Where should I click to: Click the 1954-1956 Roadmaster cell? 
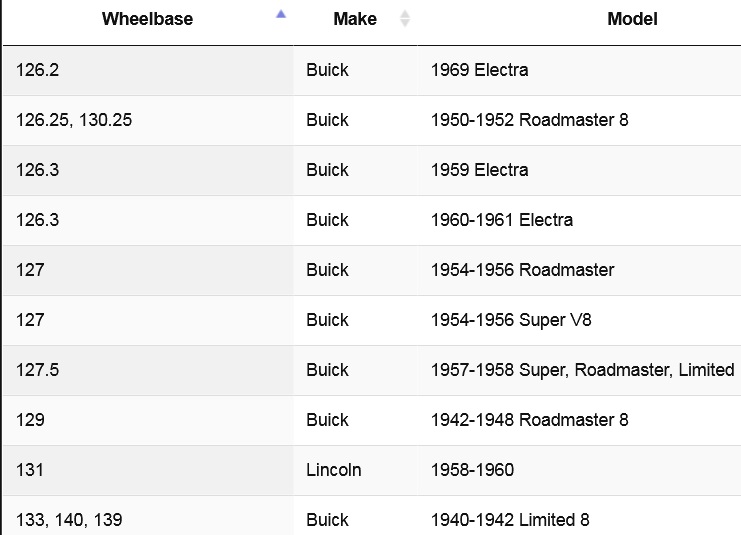pos(522,270)
